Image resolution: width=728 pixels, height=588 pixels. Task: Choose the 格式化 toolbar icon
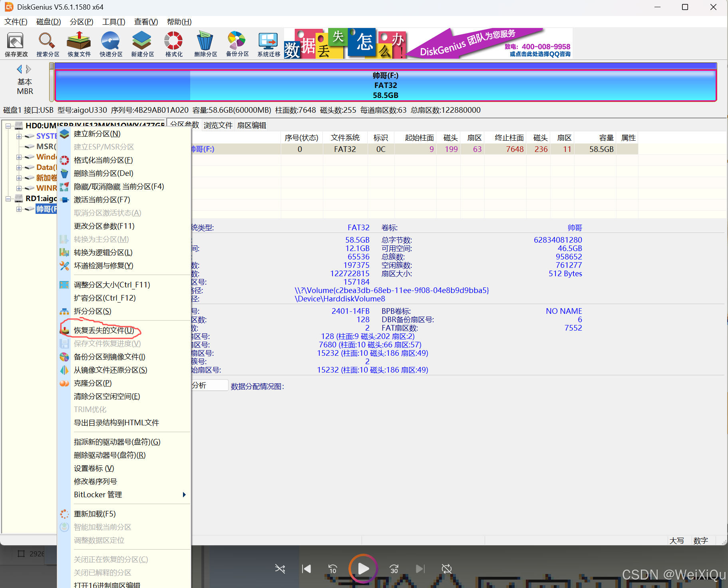[x=174, y=44]
